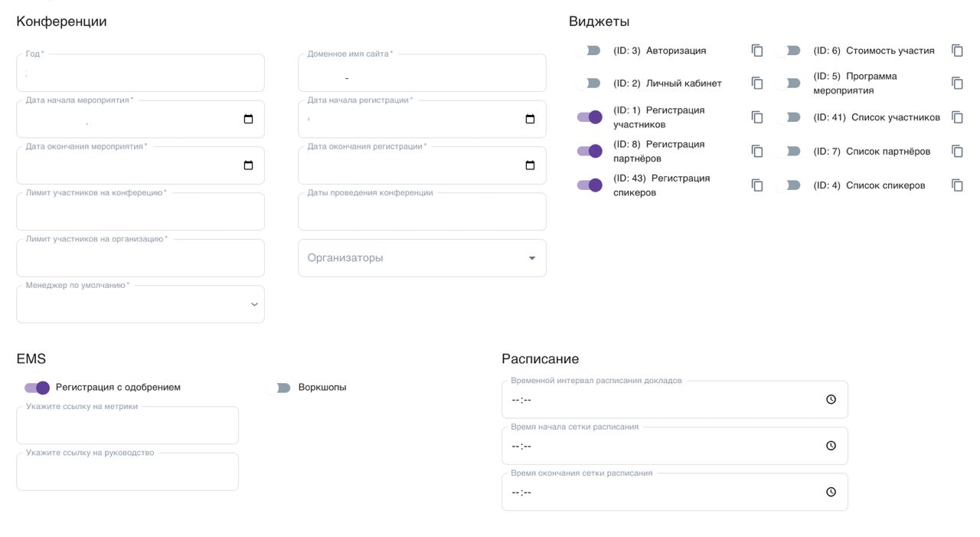Enable the Авторизация widget toggle
Image resolution: width=980 pixels, height=537 pixels.
[x=590, y=51]
